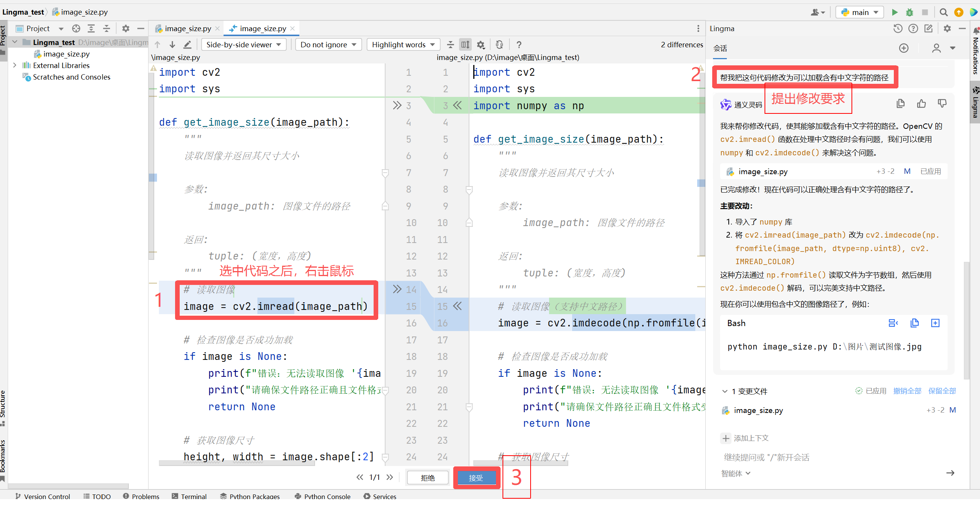Refresh the diff comparison

pyautogui.click(x=499, y=45)
